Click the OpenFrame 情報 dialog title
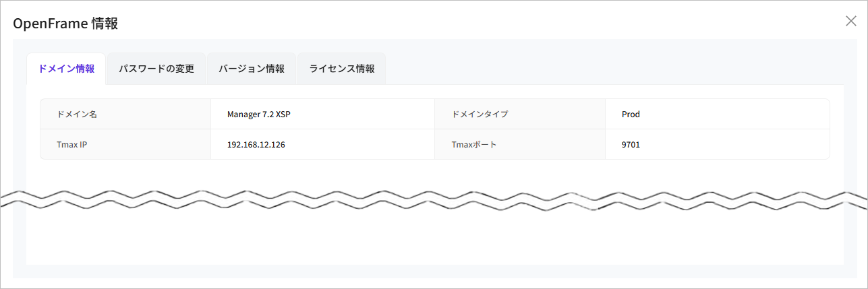Viewport: 868px width, 289px height. (x=65, y=24)
